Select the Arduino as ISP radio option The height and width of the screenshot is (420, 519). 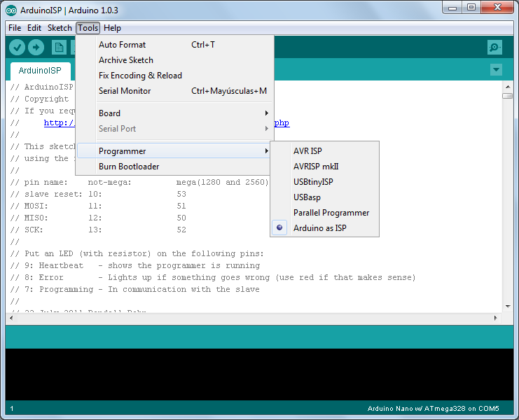[325, 228]
